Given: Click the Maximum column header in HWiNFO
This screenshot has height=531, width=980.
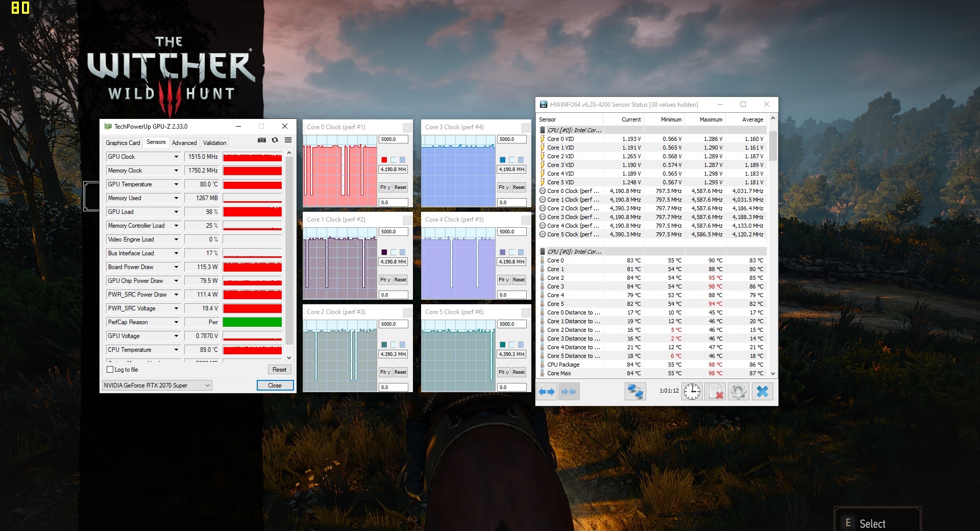Looking at the screenshot, I should point(705,119).
